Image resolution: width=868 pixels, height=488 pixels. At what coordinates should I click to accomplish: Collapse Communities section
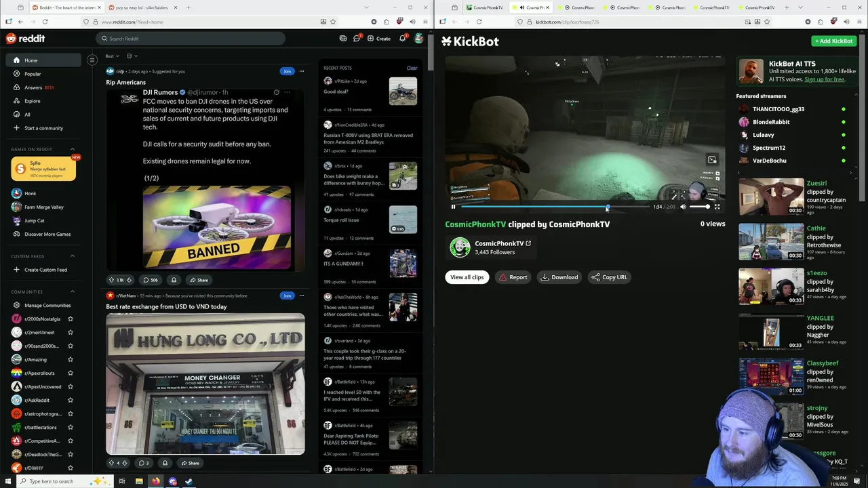click(73, 292)
